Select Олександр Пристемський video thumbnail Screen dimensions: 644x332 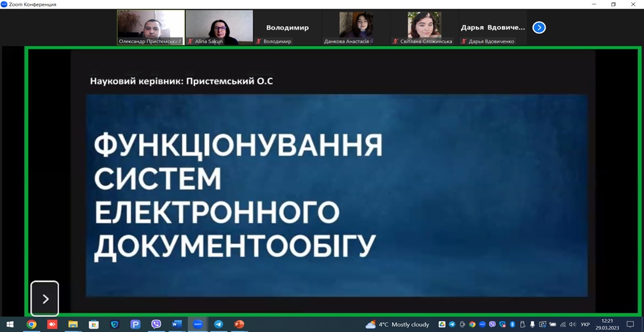click(x=151, y=26)
